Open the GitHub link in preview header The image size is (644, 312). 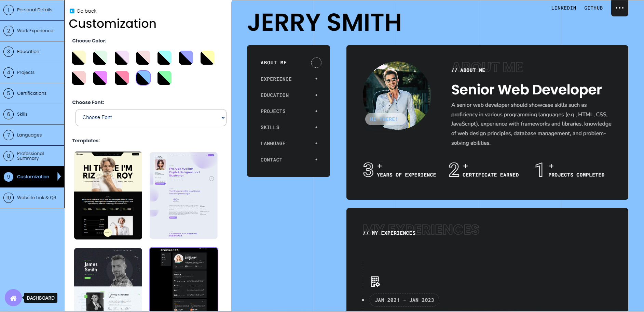[593, 8]
